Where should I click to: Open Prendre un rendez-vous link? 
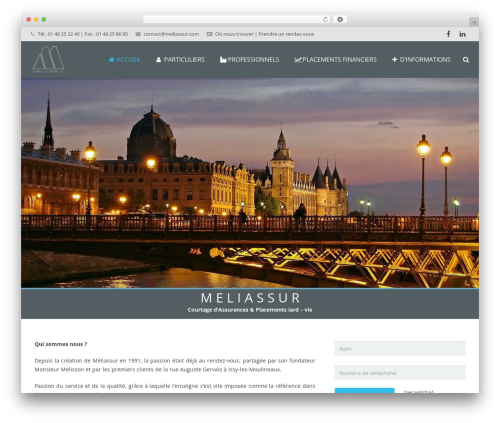click(286, 34)
